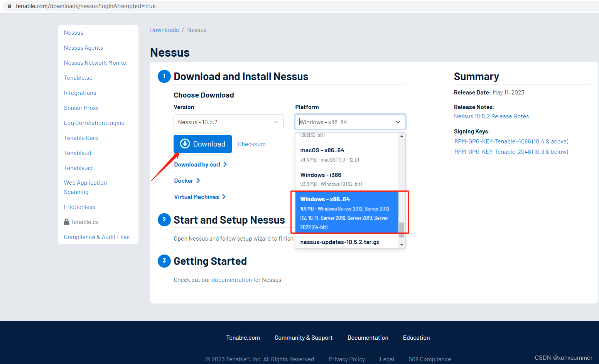Click the Release Date May 11, 2023 text
The height and width of the screenshot is (364, 599).
[489, 93]
